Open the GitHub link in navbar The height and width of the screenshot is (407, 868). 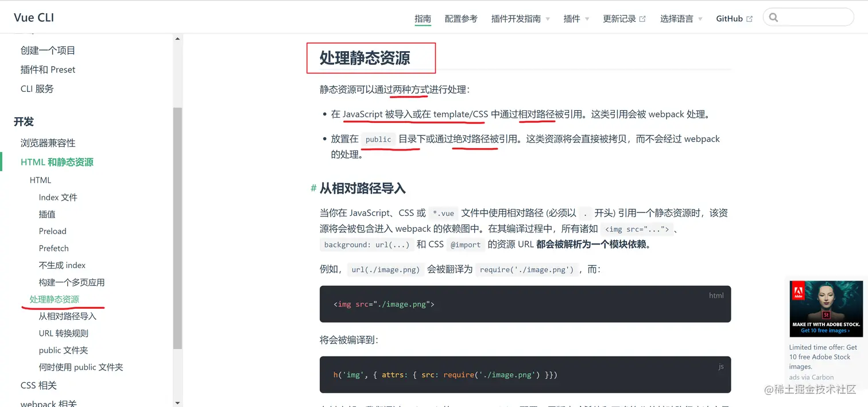coord(734,19)
